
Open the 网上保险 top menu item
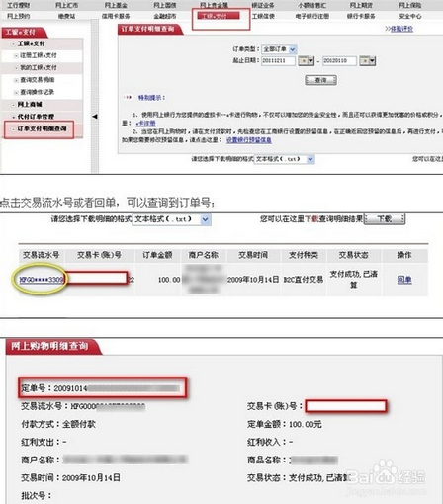click(409, 5)
